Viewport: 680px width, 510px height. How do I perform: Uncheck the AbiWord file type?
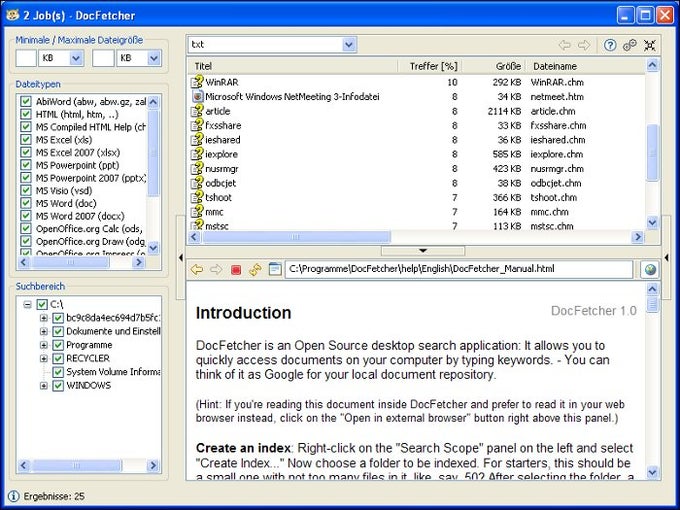26,101
